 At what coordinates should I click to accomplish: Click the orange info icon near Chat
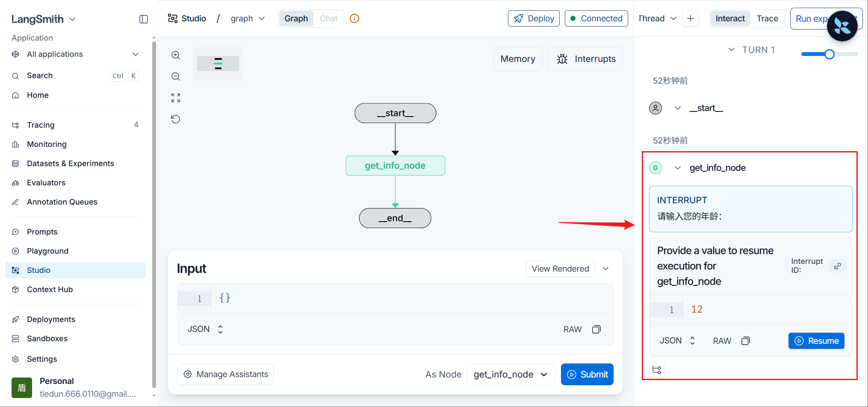pyautogui.click(x=354, y=18)
